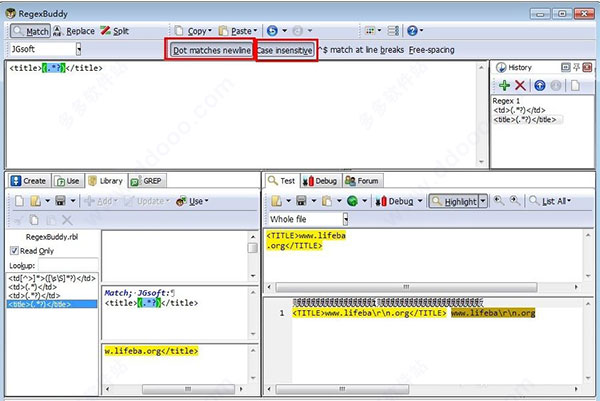Select <title>(.*?)</title> in History list
600x401 pixels.
(x=525, y=119)
